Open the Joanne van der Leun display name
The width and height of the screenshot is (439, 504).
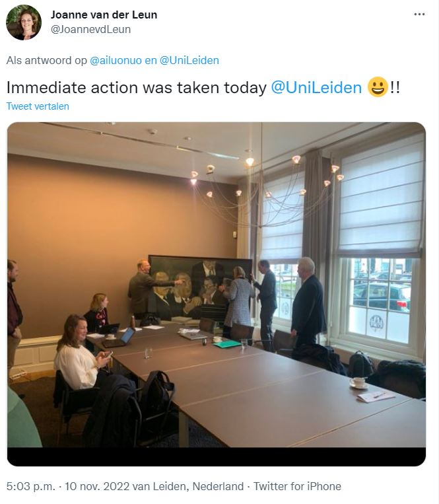coord(104,15)
